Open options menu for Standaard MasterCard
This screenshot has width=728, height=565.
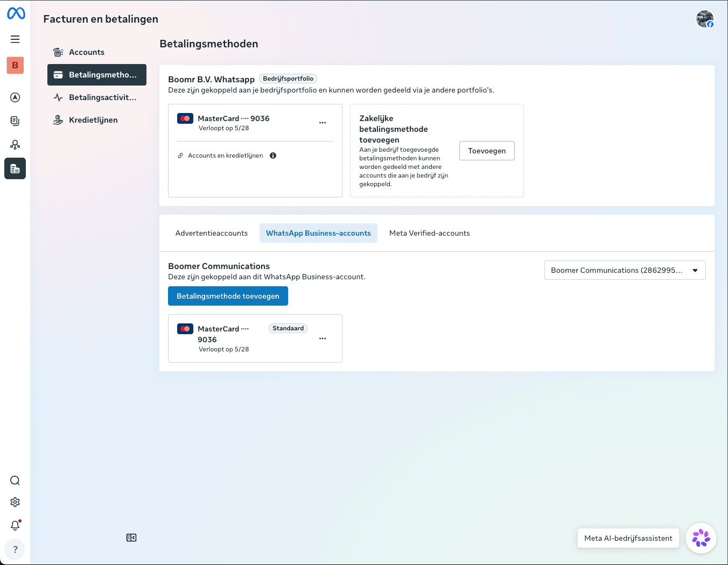pyautogui.click(x=323, y=338)
